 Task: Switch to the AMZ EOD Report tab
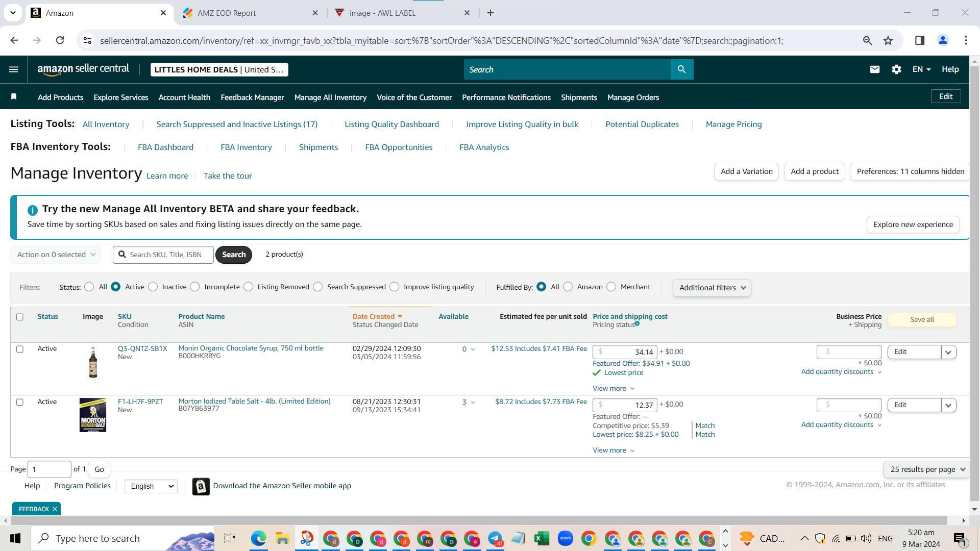[x=250, y=13]
